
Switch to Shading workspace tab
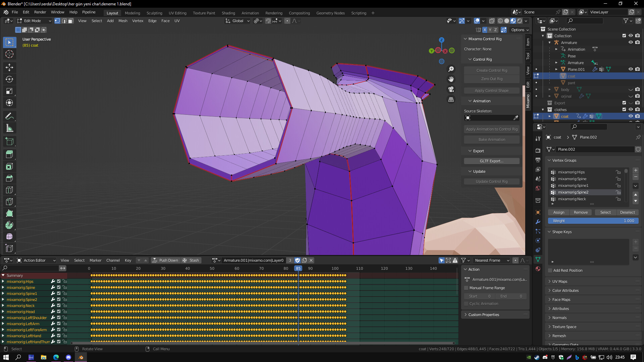click(x=228, y=13)
